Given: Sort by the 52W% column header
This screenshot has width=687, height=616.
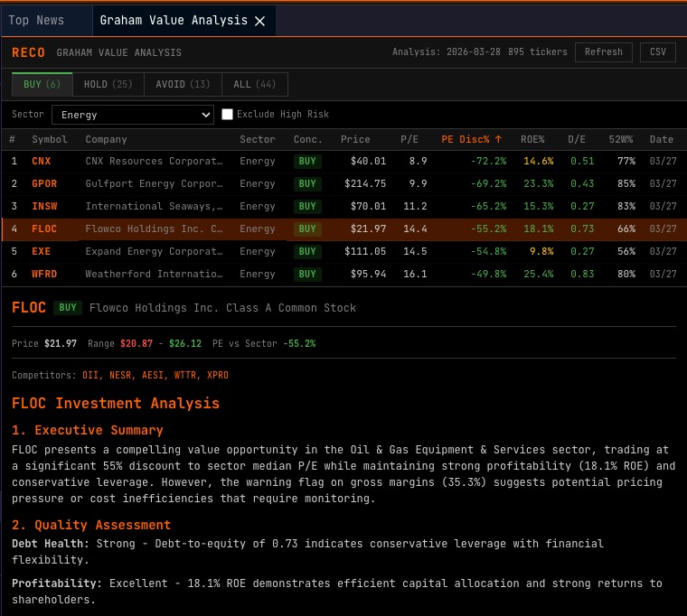Looking at the screenshot, I should pos(621,140).
